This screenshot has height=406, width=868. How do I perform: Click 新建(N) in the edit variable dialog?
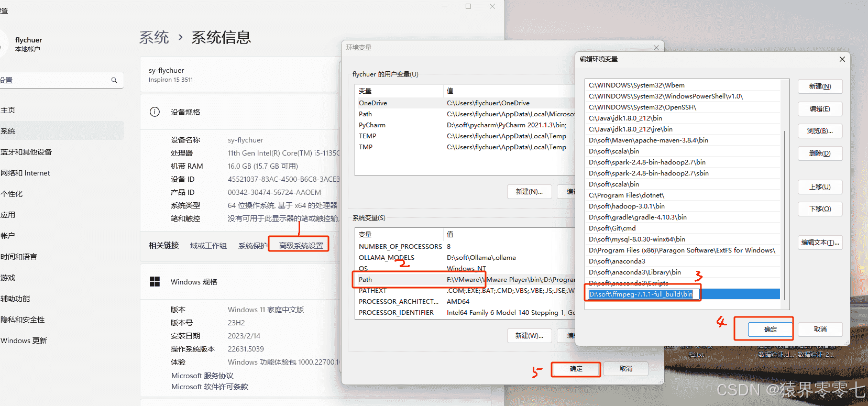pyautogui.click(x=820, y=86)
